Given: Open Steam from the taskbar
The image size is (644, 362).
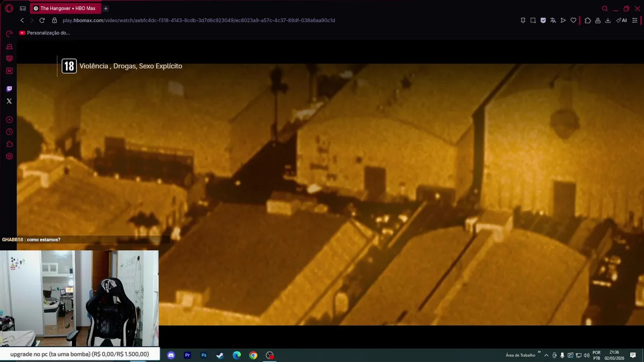Looking at the screenshot, I should 220,355.
